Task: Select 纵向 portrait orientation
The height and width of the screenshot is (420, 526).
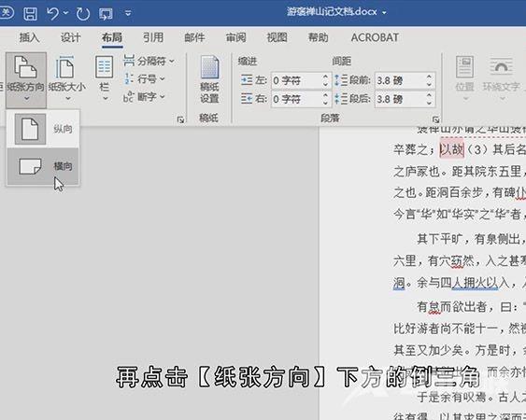Action: pos(43,129)
